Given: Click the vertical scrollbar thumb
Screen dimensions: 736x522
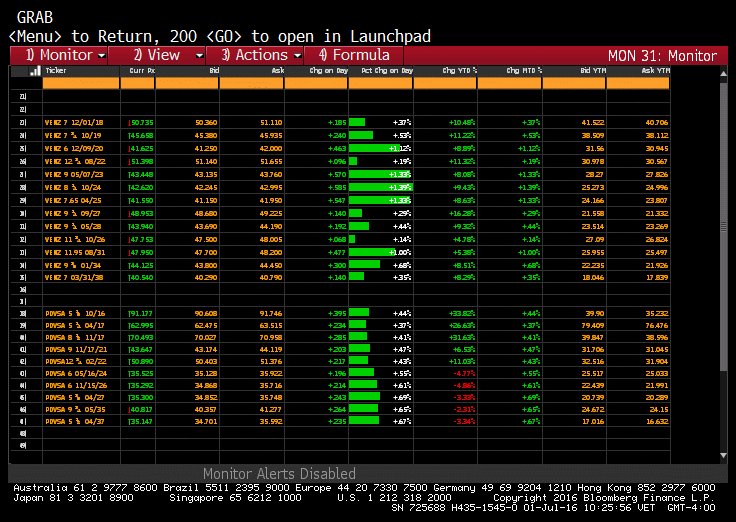Looking at the screenshot, I should 723,227.
